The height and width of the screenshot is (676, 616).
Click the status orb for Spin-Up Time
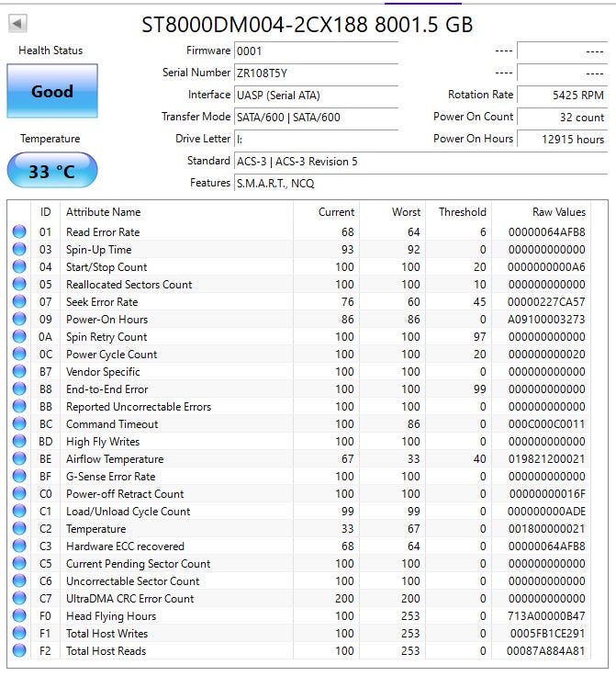(19, 249)
